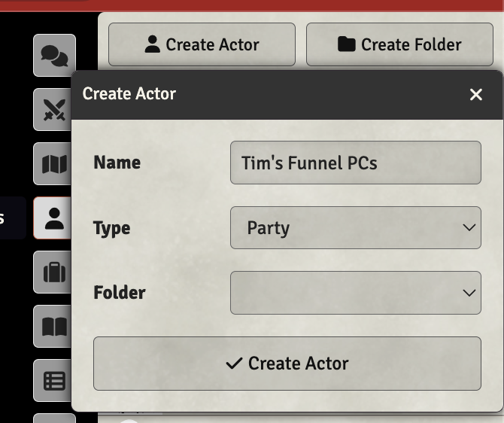The image size is (504, 423).
Task: Click the Name field containing Tim's Funnel PCs
Action: (x=356, y=163)
